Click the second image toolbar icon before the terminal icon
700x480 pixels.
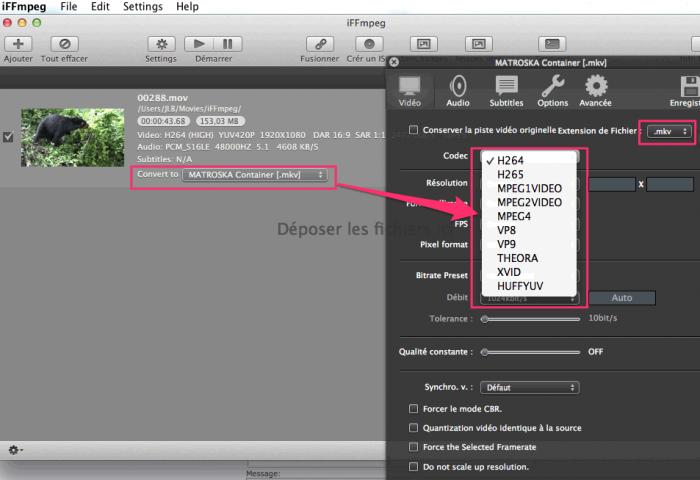(x=479, y=44)
